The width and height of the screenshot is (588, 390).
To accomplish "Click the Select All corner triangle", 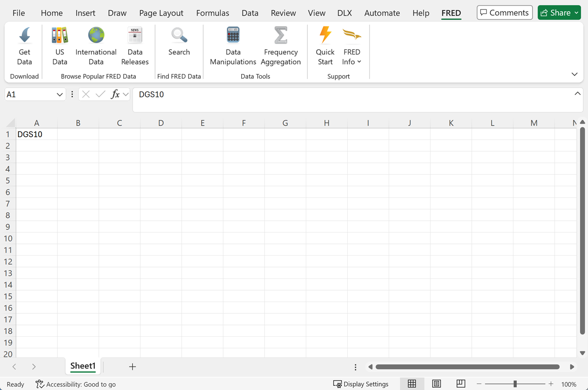I will pos(10,123).
